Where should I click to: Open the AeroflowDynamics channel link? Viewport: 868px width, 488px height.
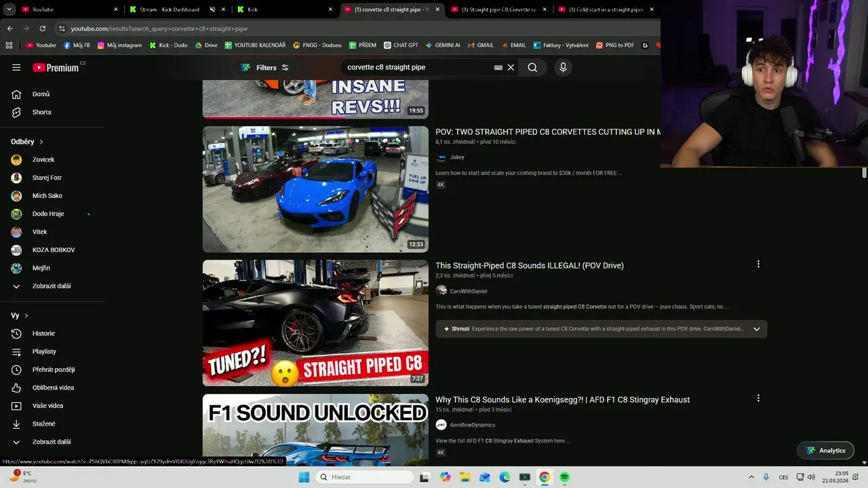click(472, 425)
